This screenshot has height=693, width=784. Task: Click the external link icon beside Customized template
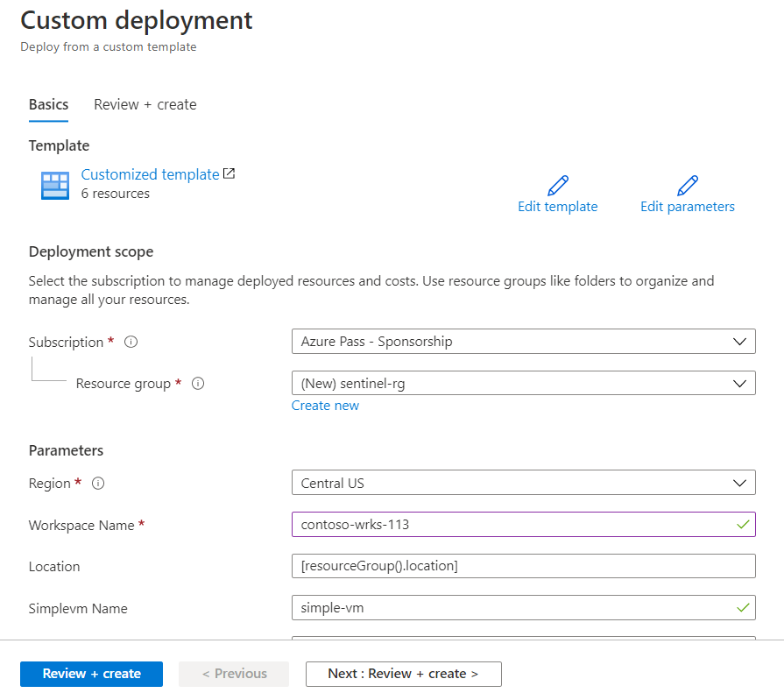(230, 173)
